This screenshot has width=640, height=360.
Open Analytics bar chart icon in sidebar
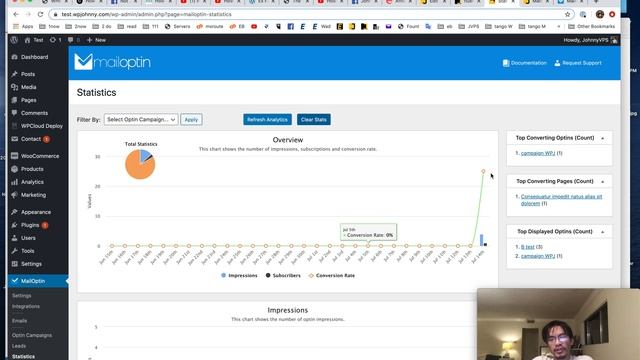click(15, 182)
